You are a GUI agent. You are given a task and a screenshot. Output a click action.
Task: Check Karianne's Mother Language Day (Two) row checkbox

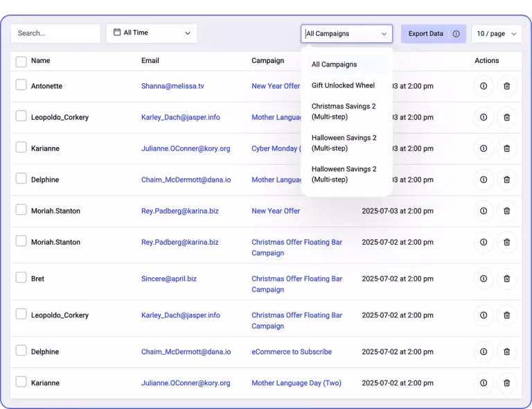point(21,382)
